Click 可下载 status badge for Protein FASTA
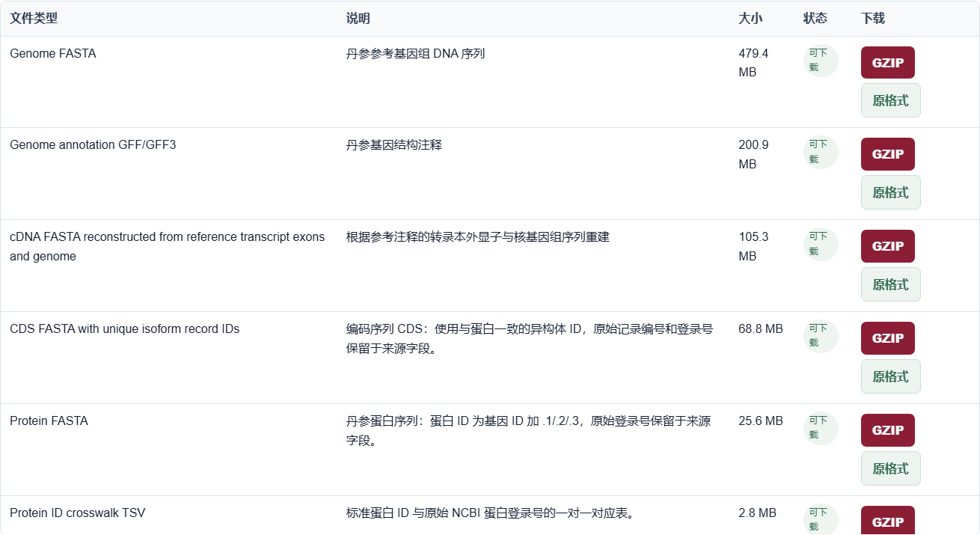The width and height of the screenshot is (980, 535). 821,428
